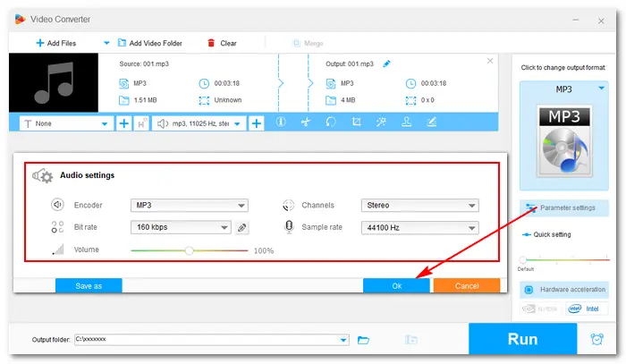Select NVIDIA hardware acceleration
The image size is (626, 364).
540,309
